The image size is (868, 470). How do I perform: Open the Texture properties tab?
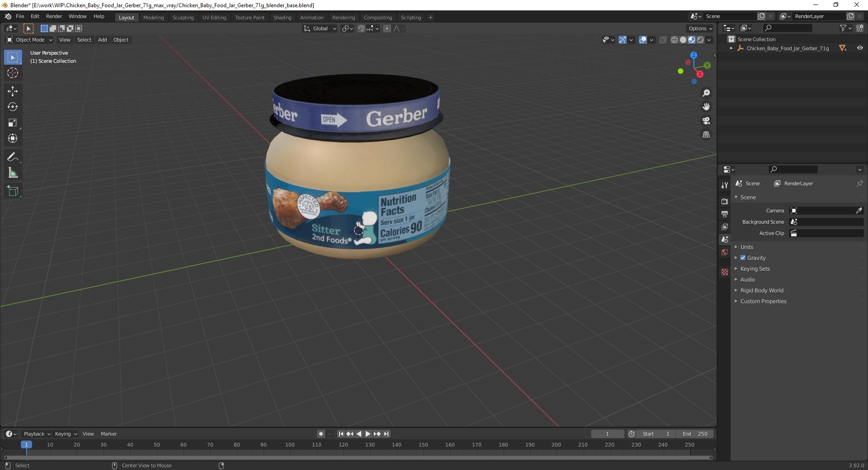[725, 272]
